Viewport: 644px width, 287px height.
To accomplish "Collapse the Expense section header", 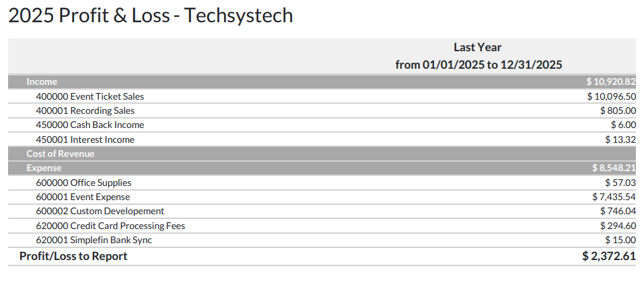I will click(x=44, y=168).
